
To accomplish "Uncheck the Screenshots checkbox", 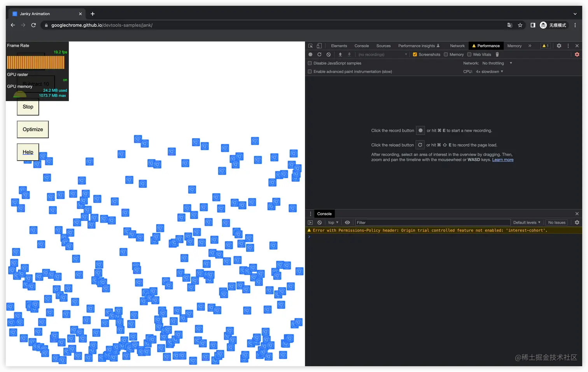I will click(415, 54).
